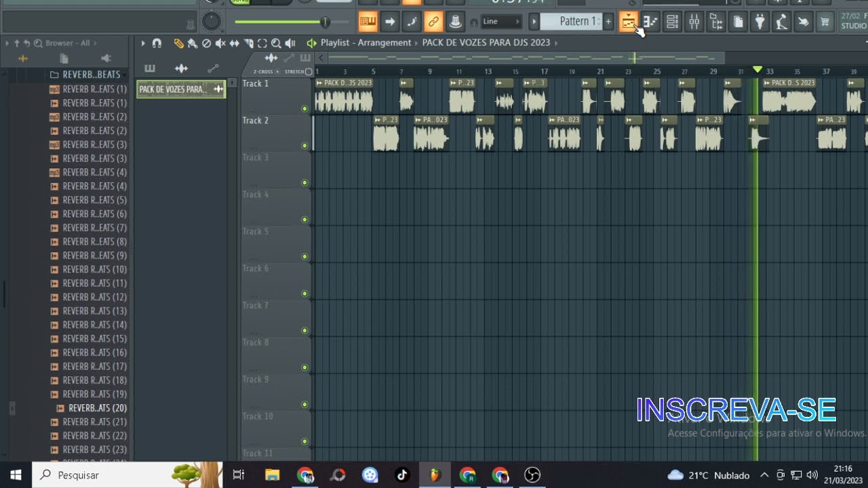The image size is (868, 488).
Task: Select the Draw pencil tool in playlist
Action: coord(178,43)
